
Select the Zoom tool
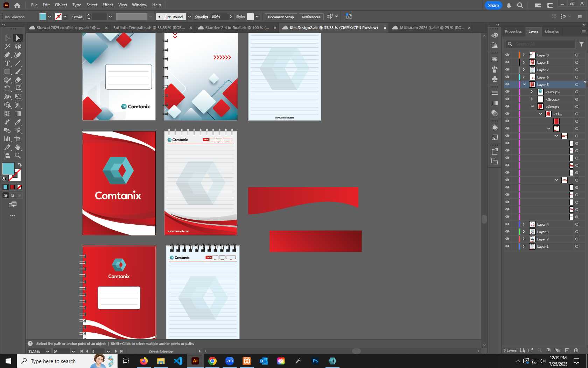(x=18, y=156)
